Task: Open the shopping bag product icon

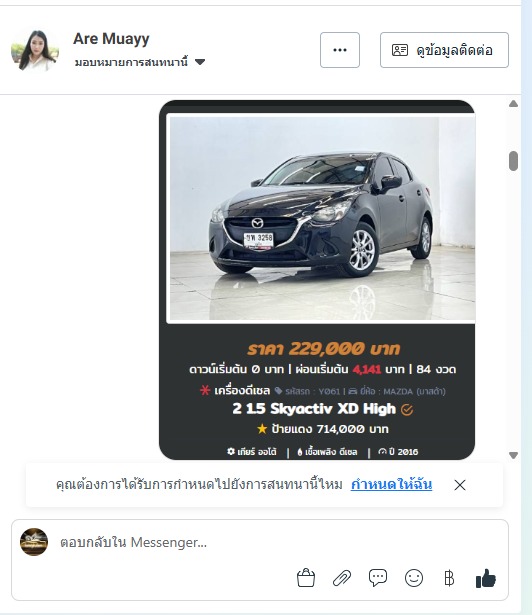Action: (306, 578)
